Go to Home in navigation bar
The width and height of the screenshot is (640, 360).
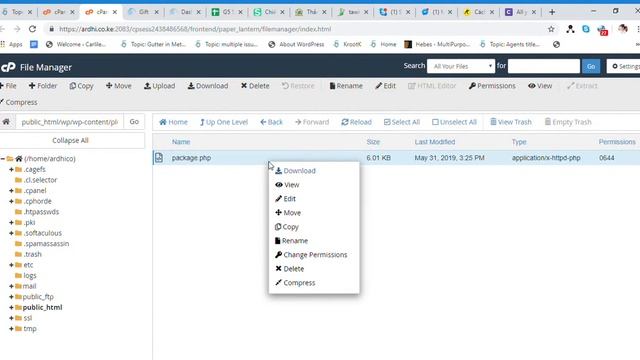tap(173, 122)
